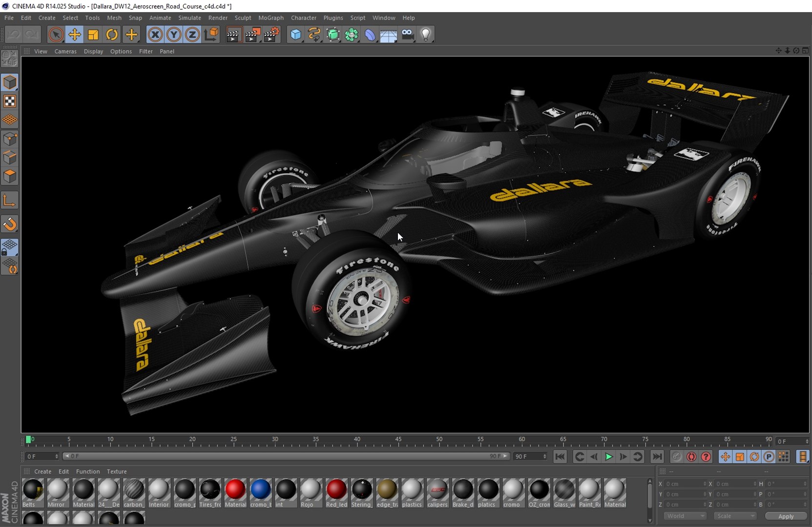
Task: Switch to Polygons mode
Action: tap(10, 176)
